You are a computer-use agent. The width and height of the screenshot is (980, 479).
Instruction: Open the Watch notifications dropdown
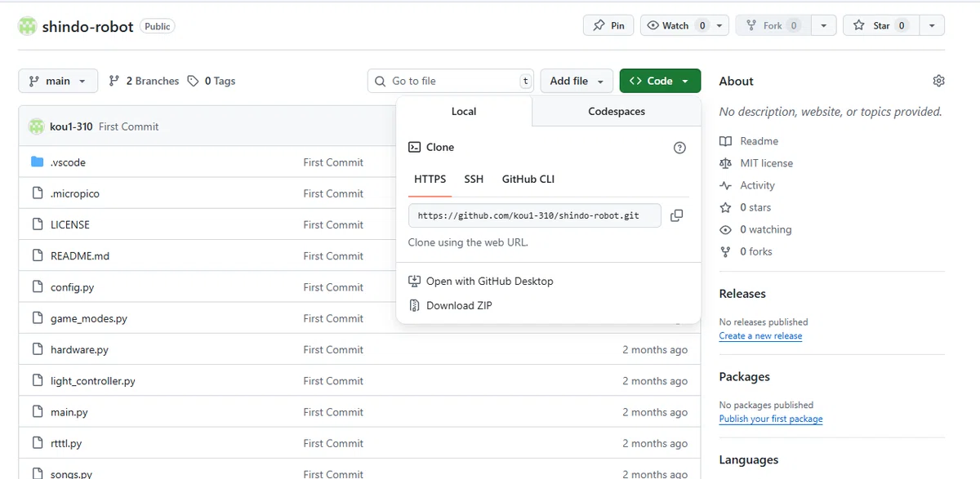684,25
